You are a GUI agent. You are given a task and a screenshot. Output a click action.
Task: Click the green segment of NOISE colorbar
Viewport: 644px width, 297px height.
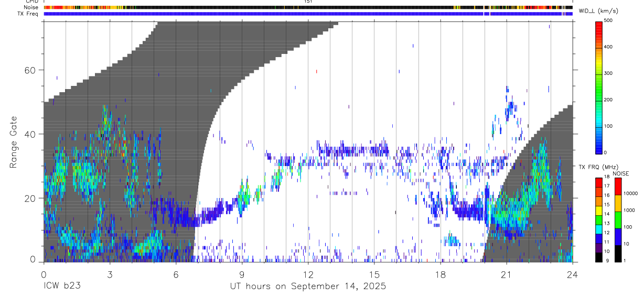click(x=618, y=220)
